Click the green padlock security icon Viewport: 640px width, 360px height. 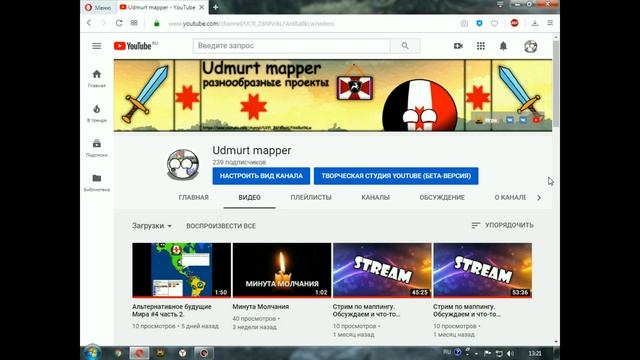(157, 24)
